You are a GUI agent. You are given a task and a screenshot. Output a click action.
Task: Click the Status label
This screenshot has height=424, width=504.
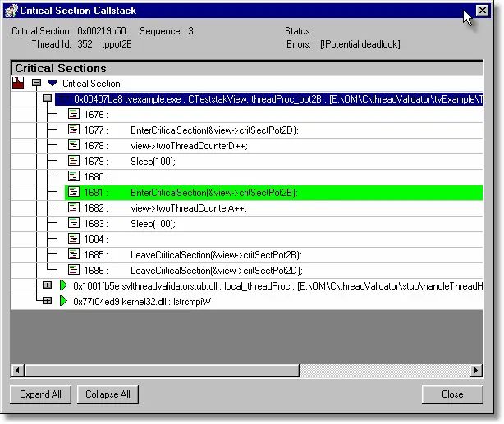[x=298, y=31]
